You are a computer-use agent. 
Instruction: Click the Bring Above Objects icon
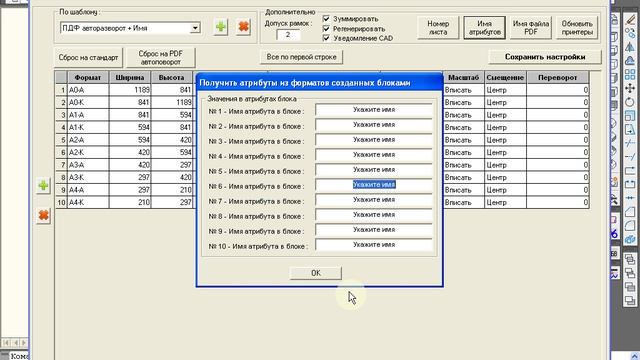pos(630,287)
